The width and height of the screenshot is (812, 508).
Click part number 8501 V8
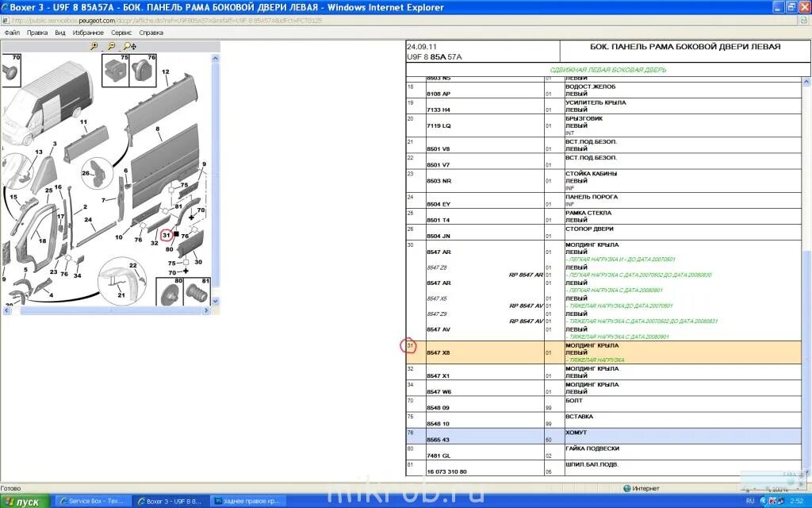click(438, 148)
